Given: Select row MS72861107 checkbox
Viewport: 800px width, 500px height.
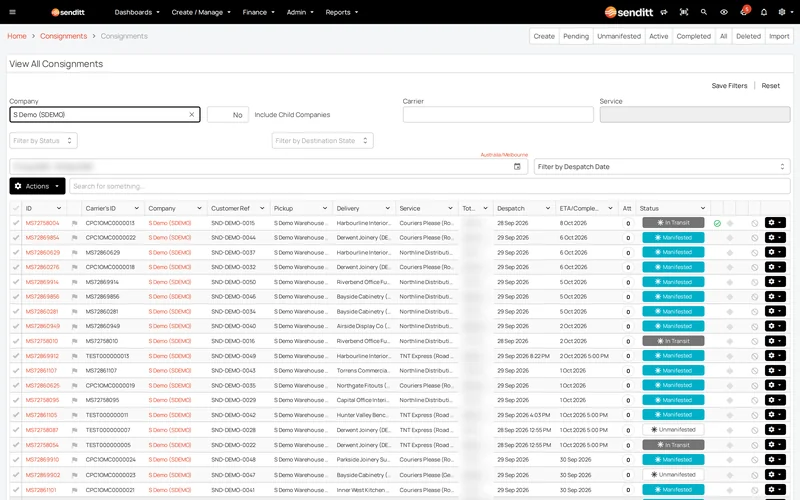Looking at the screenshot, I should point(16,371).
